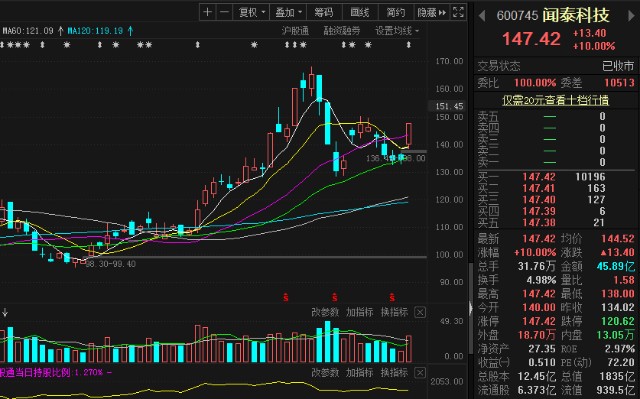Open 仅需20元查看十档行情 link
This screenshot has width=640, height=399.
[x=555, y=100]
